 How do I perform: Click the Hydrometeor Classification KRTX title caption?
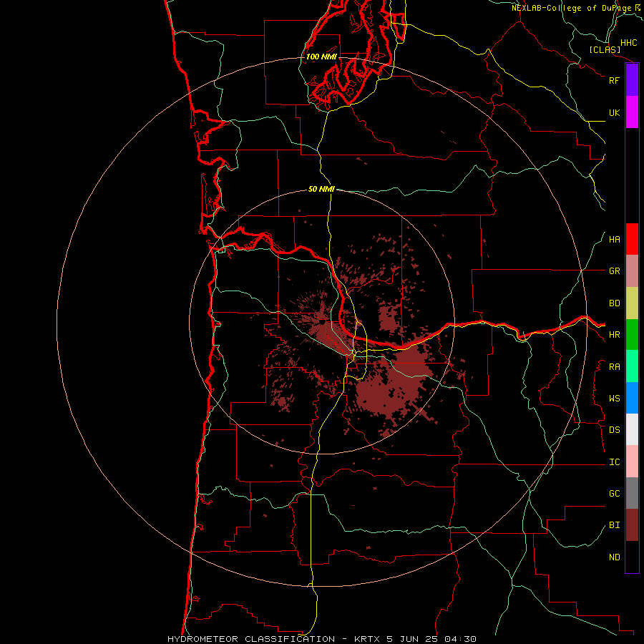[x=322, y=639]
